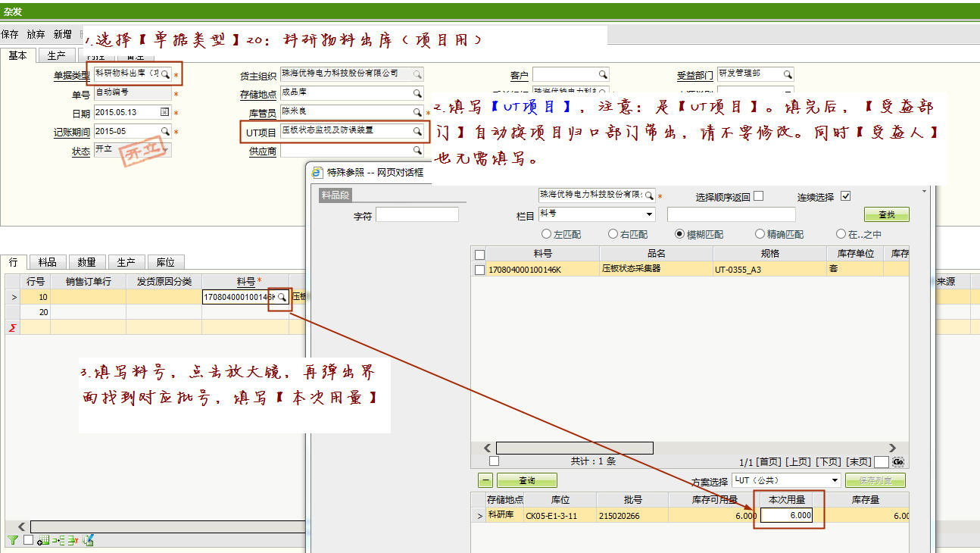Select 精确匹配 radio option
Image resolution: width=980 pixels, height=553 pixels.
tap(760, 234)
